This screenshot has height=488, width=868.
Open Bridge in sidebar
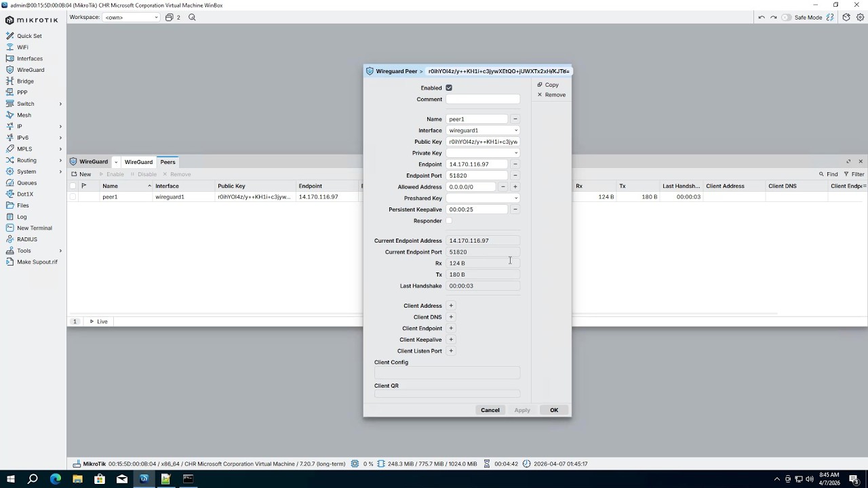[25, 81]
